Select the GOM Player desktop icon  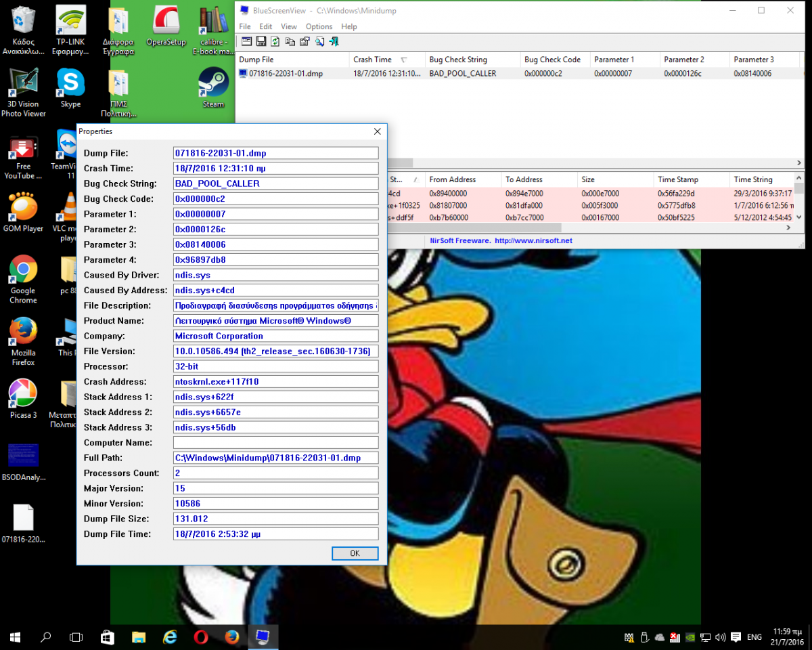click(x=24, y=213)
